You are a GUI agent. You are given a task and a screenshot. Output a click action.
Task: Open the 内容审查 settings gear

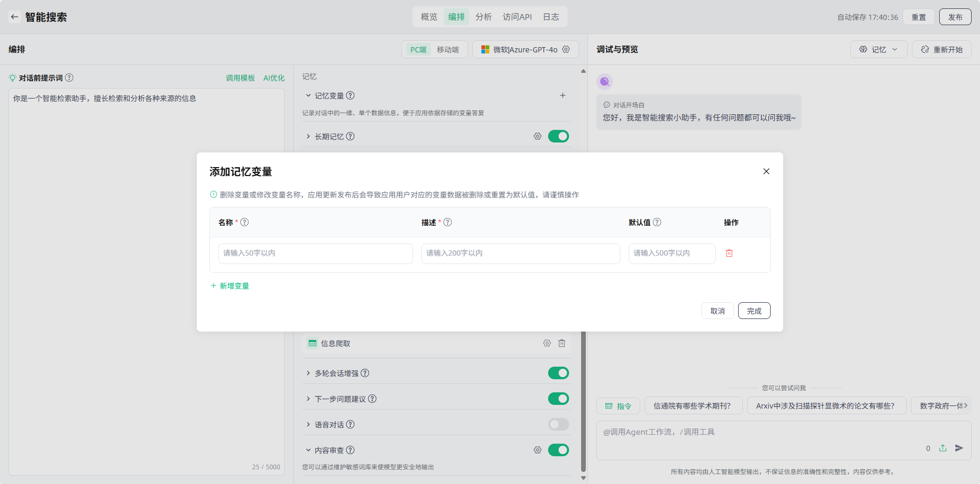pos(538,450)
